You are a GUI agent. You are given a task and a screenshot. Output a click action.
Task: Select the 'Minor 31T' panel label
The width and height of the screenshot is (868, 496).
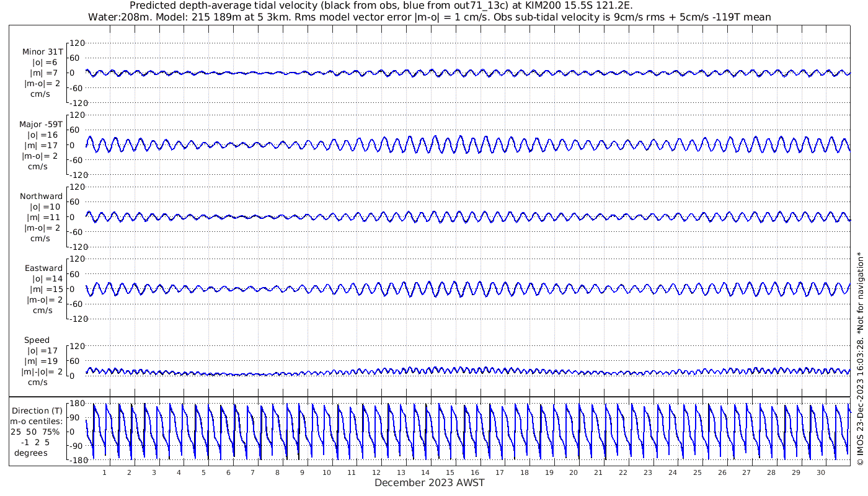[42, 51]
